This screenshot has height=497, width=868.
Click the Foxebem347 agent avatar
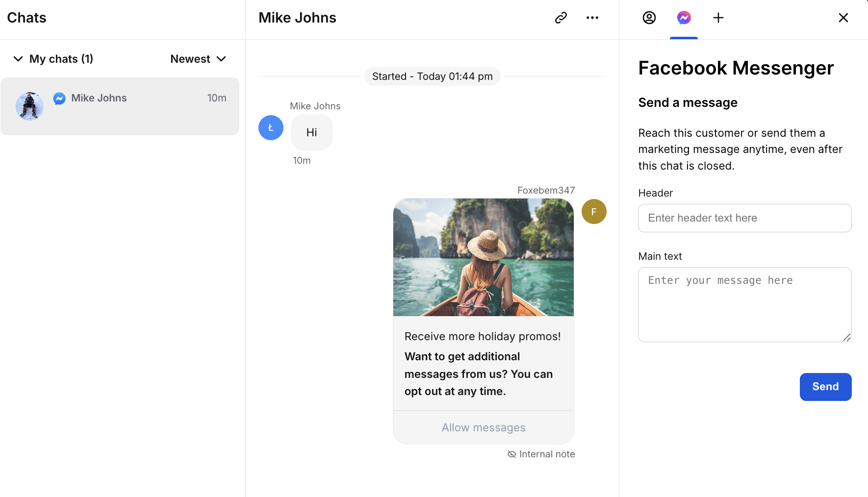[593, 212]
